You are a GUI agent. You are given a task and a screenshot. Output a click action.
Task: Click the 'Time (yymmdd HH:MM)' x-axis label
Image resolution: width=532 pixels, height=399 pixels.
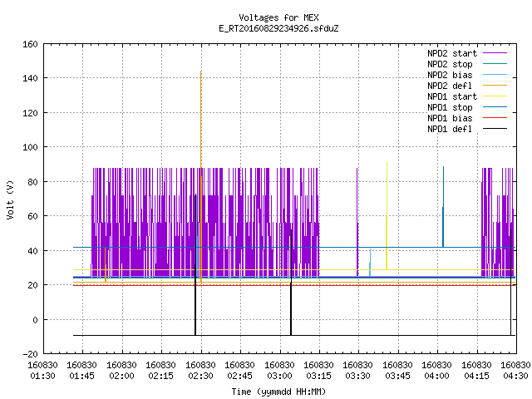[x=278, y=392]
